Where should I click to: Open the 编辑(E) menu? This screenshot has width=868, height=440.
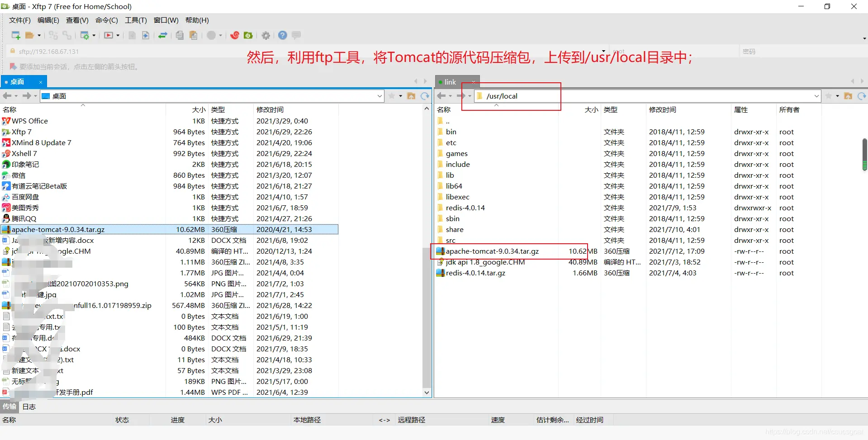click(48, 20)
